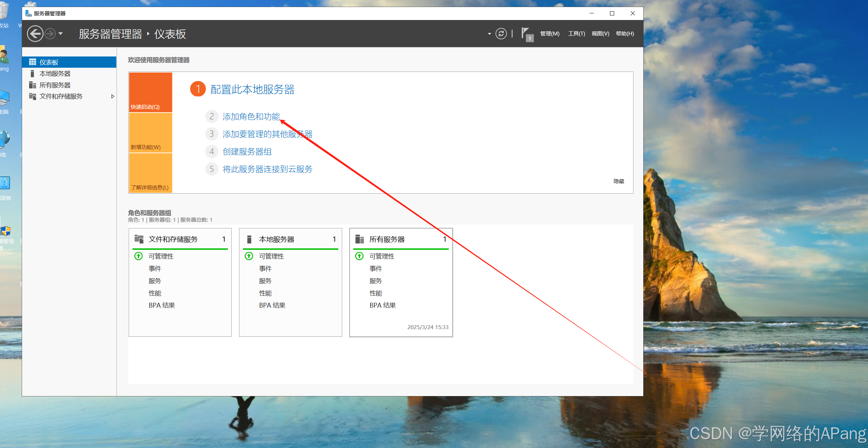Select Dashboard (仪表板) in sidebar
This screenshot has width=868, height=448.
tap(49, 62)
